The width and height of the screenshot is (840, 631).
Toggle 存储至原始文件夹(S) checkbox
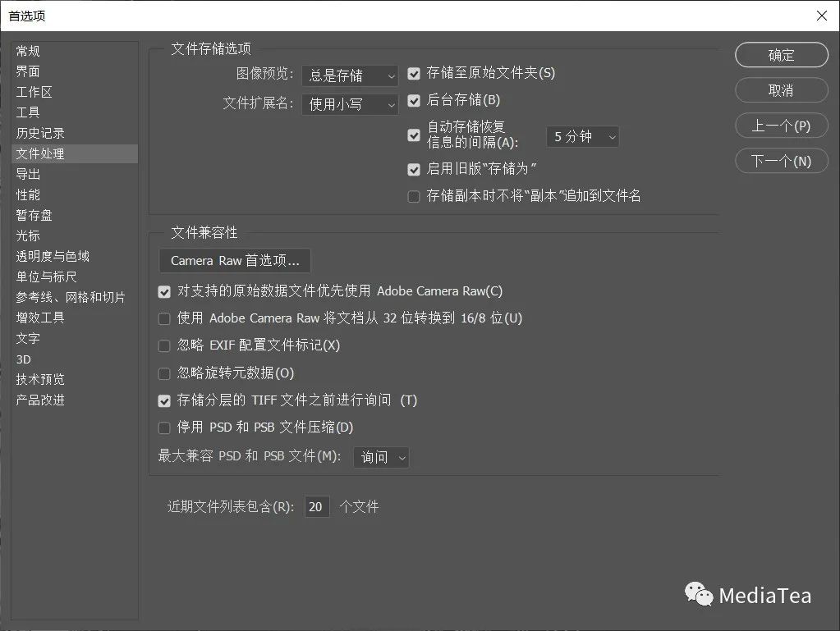coord(414,73)
